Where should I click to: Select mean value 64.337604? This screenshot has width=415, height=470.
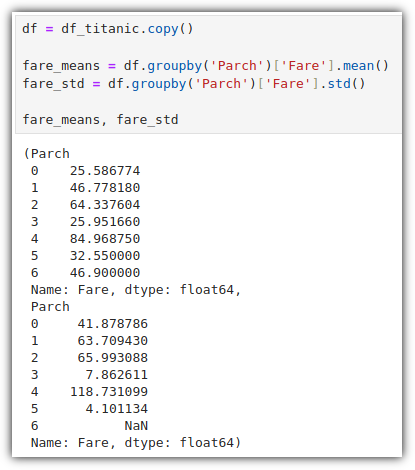(x=105, y=205)
